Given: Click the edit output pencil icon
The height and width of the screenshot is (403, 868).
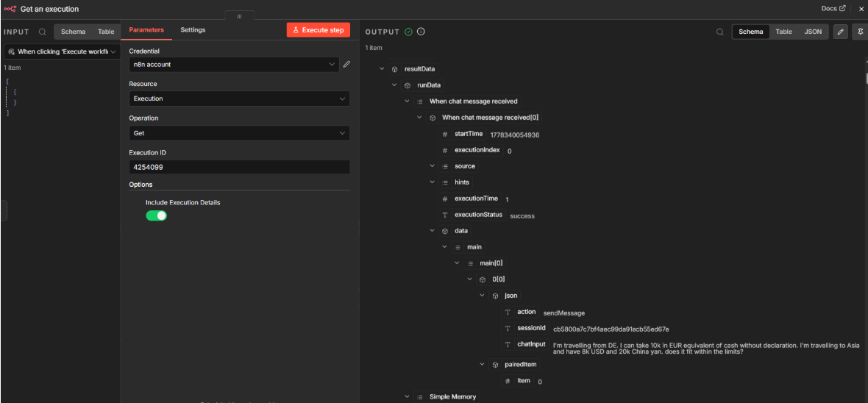Looking at the screenshot, I should pyautogui.click(x=840, y=32).
